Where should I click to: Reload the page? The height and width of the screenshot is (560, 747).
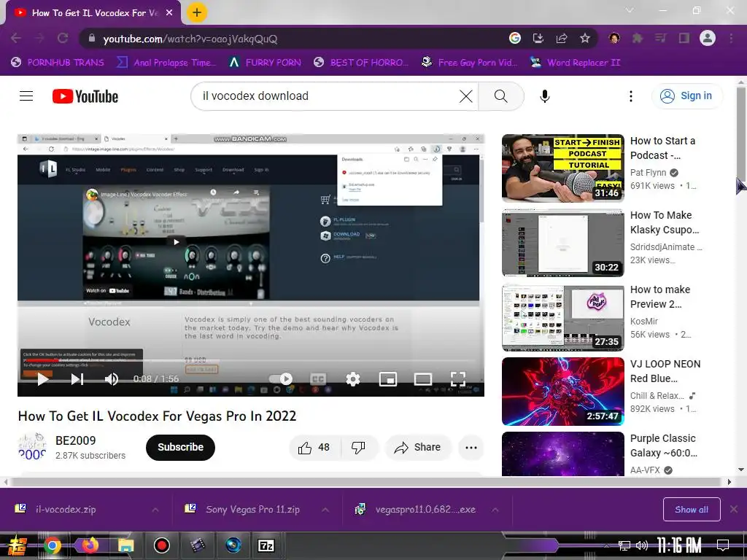63,38
